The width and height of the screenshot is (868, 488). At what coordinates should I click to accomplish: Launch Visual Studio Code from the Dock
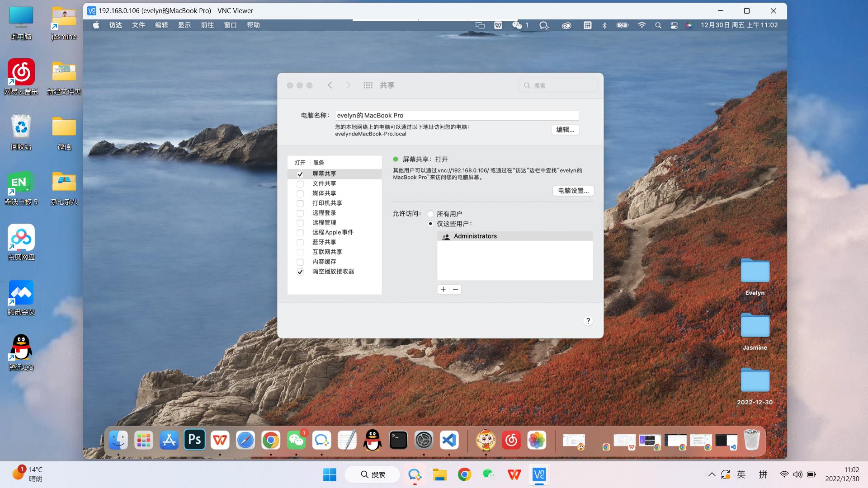[x=449, y=439]
